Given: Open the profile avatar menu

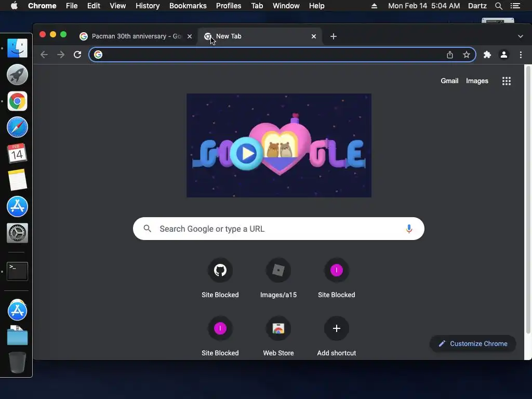Looking at the screenshot, I should coord(504,55).
